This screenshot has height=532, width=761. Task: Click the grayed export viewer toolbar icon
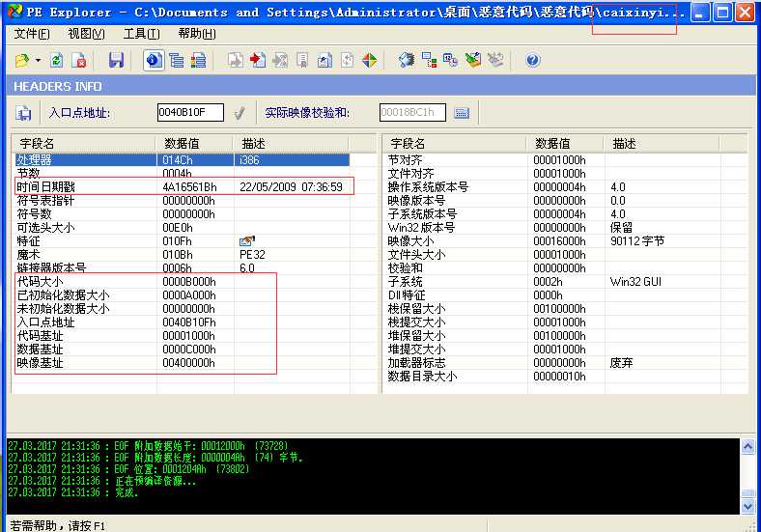click(x=236, y=60)
